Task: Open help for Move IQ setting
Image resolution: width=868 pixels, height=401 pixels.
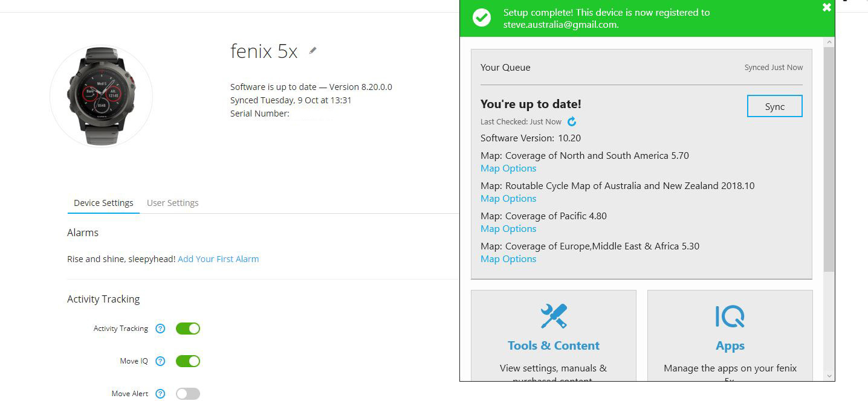Action: pyautogui.click(x=160, y=361)
